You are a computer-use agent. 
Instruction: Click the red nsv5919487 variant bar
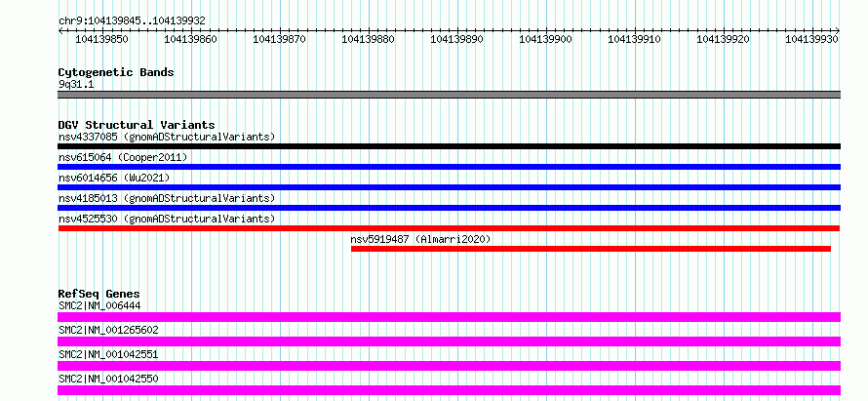591,249
